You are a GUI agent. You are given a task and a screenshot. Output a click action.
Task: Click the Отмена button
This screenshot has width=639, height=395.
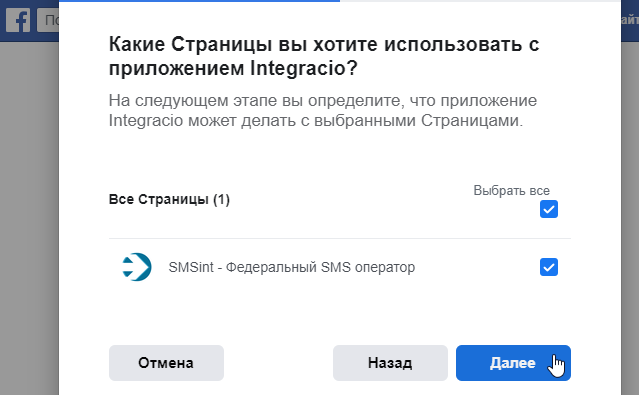point(166,363)
